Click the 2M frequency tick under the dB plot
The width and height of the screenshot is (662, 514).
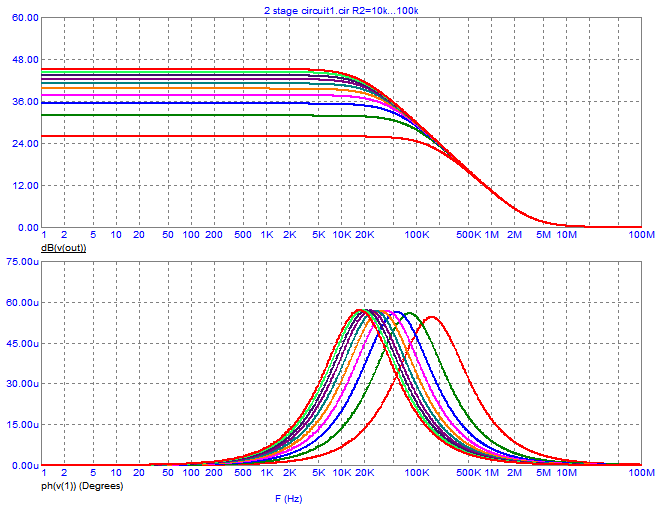(x=514, y=235)
